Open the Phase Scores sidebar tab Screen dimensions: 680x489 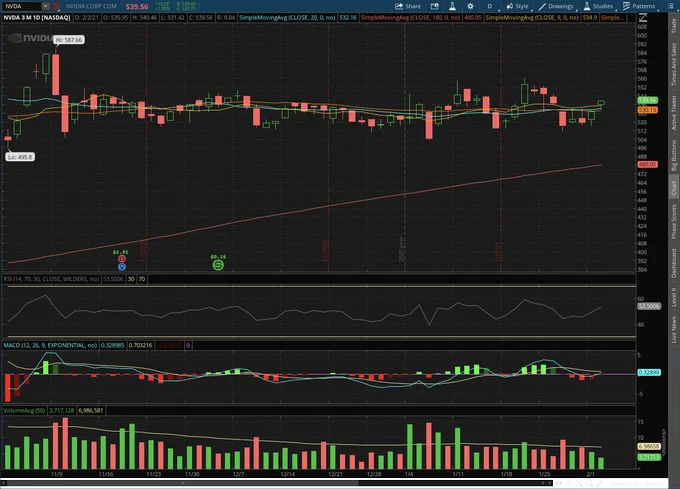click(x=674, y=222)
